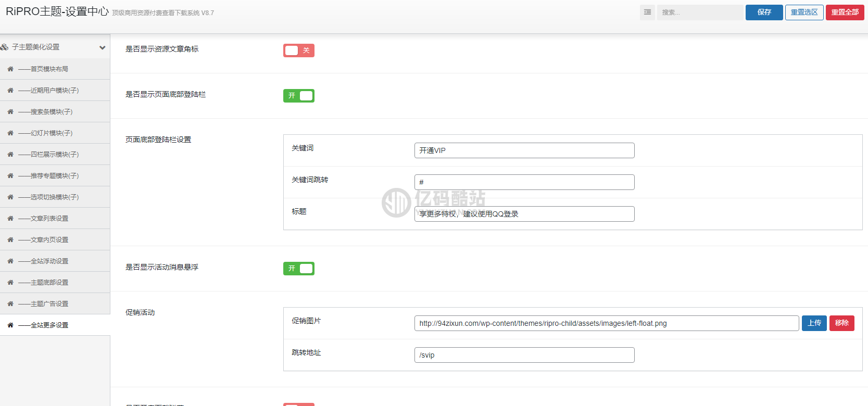Click the blue 保存 button

(x=764, y=12)
